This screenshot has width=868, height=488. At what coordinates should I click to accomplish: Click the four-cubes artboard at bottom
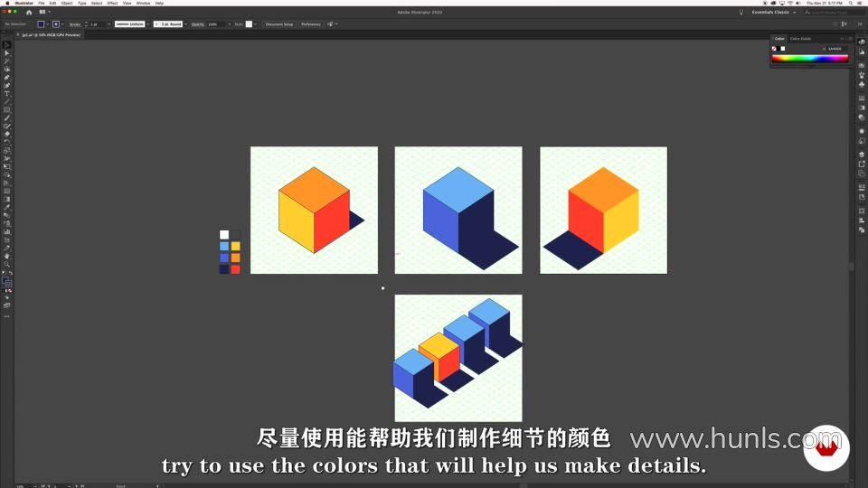458,358
